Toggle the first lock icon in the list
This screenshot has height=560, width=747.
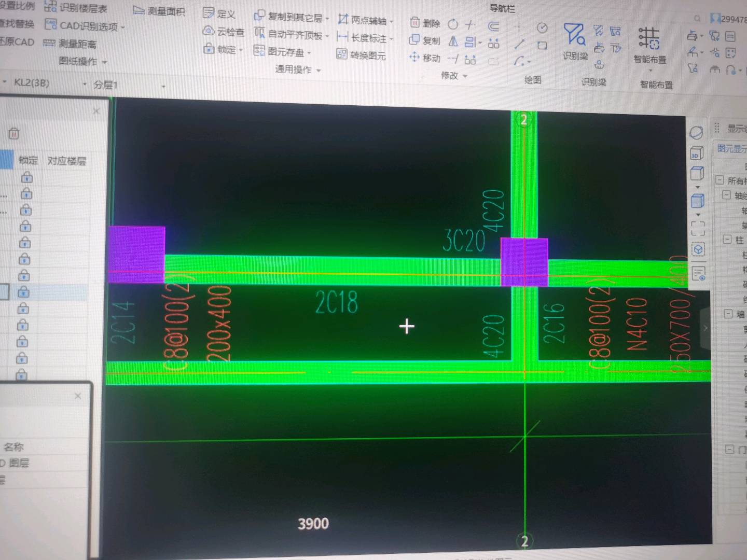pos(26,177)
